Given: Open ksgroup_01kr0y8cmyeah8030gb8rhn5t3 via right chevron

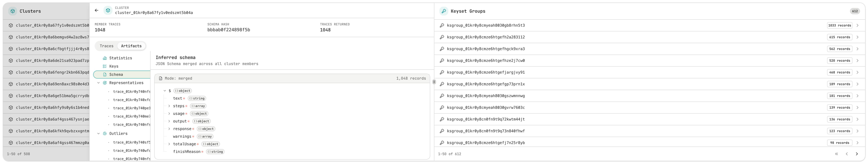Looking at the screenshot, I should click(x=857, y=26).
